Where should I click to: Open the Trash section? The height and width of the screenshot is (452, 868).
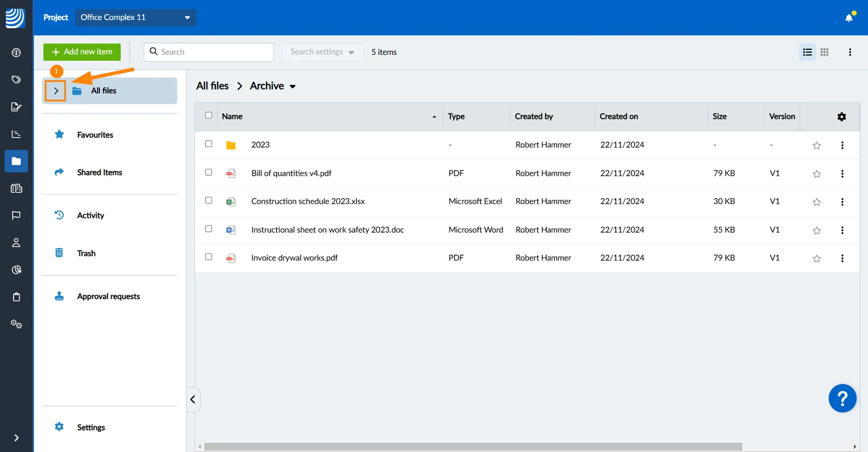86,253
